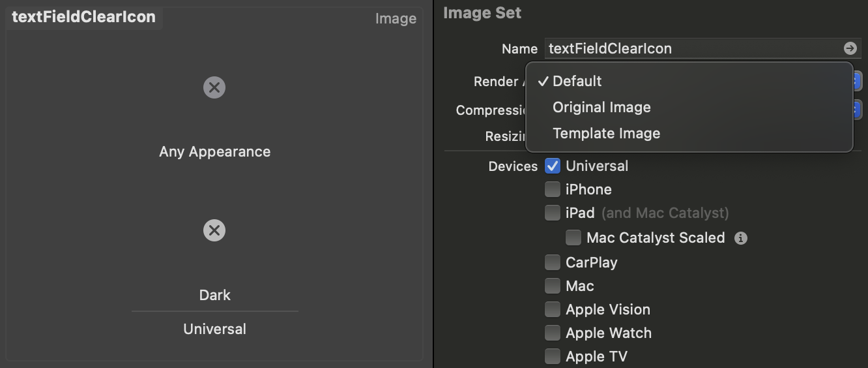The height and width of the screenshot is (368, 868).
Task: Uncheck the Universal devices checkbox
Action: (553, 166)
